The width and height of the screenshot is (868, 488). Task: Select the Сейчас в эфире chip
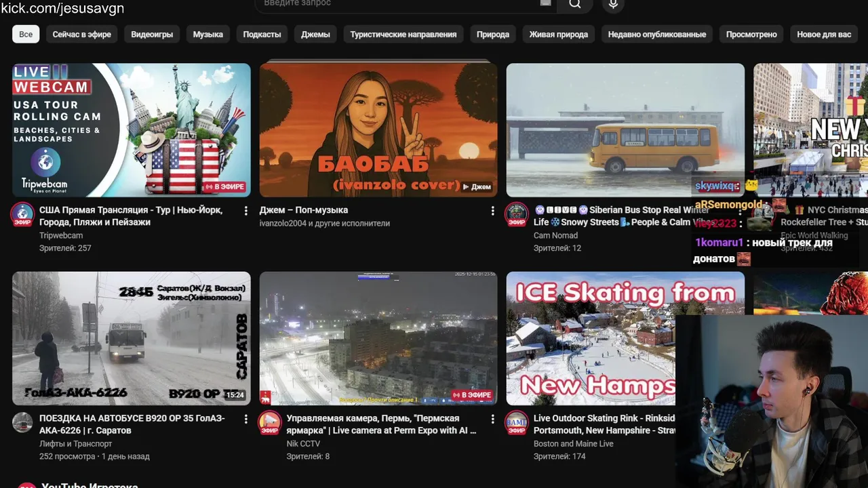pos(82,34)
